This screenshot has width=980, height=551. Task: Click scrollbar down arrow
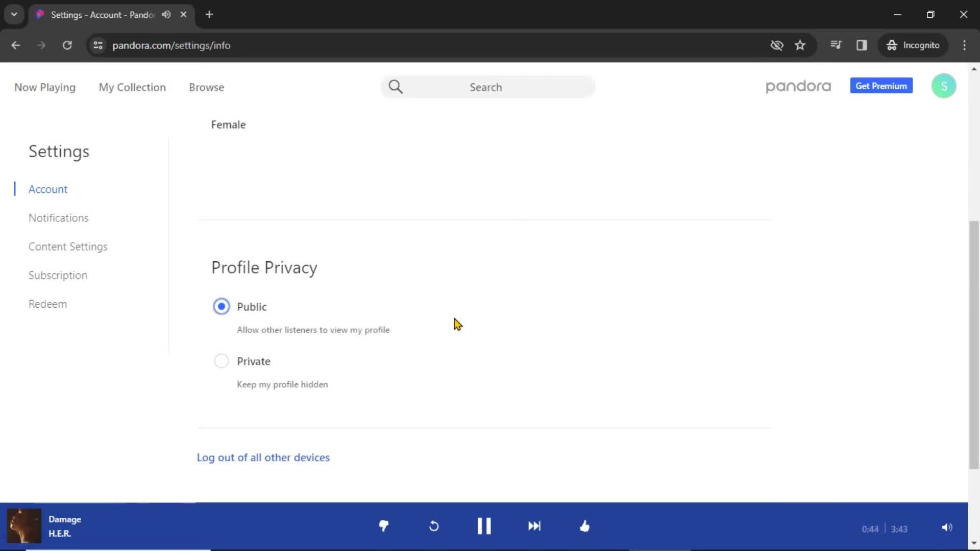(974, 543)
